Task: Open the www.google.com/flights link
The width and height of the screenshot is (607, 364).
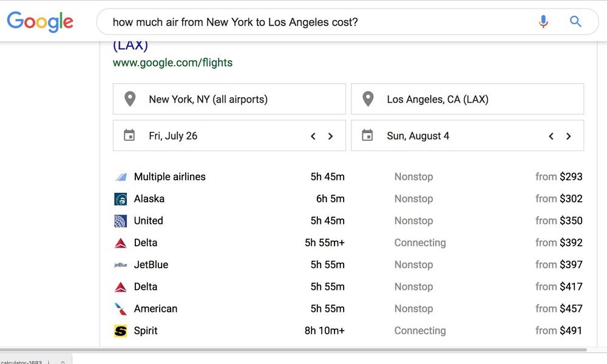Action: click(x=172, y=62)
